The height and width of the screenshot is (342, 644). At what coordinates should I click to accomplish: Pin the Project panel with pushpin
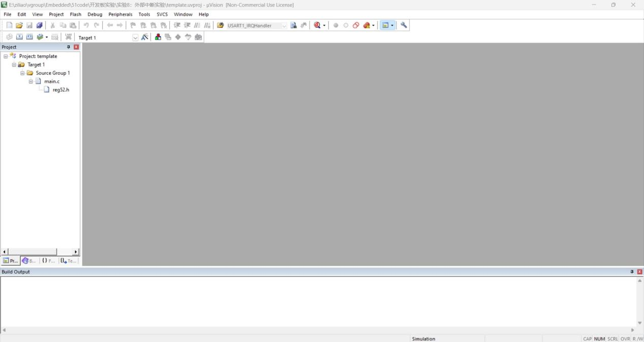pyautogui.click(x=69, y=47)
